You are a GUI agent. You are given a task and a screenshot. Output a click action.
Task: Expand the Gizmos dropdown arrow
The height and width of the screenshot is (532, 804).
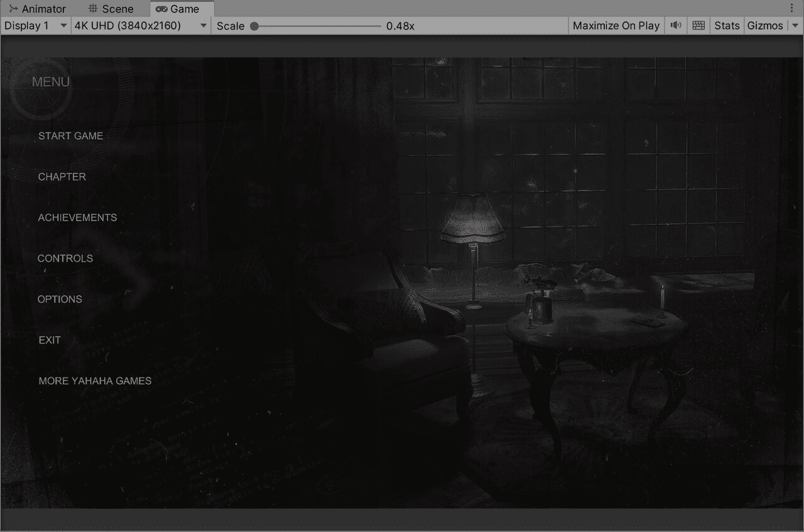[x=795, y=26]
